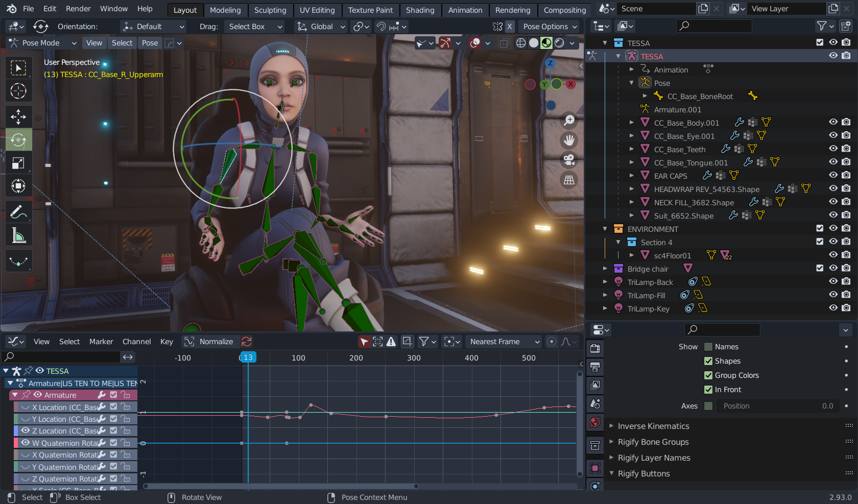The height and width of the screenshot is (504, 858).
Task: Uncheck the In Front option
Action: pyautogui.click(x=708, y=390)
